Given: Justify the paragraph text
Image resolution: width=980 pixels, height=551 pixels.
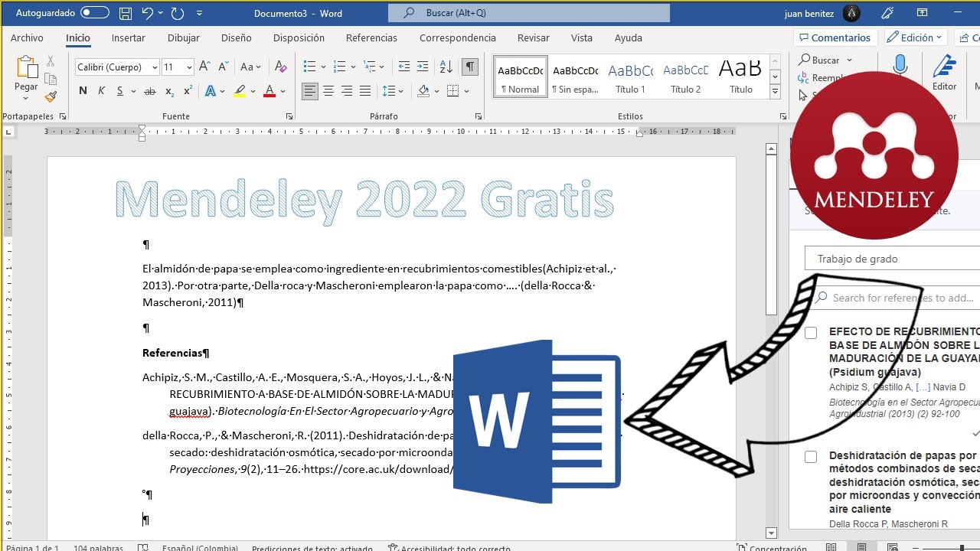Looking at the screenshot, I should pos(366,91).
